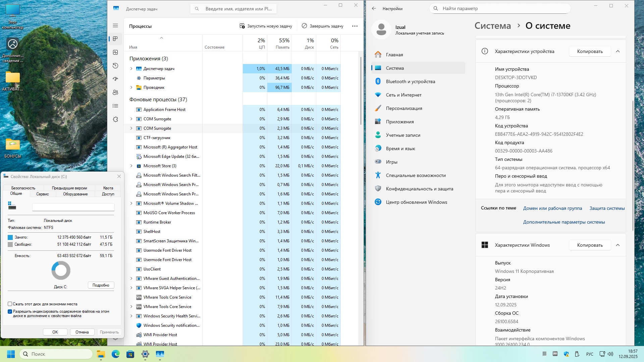Open 'Дополнит... сведения' desktop icon
The image size is (644, 362).
pyautogui.click(x=13, y=50)
